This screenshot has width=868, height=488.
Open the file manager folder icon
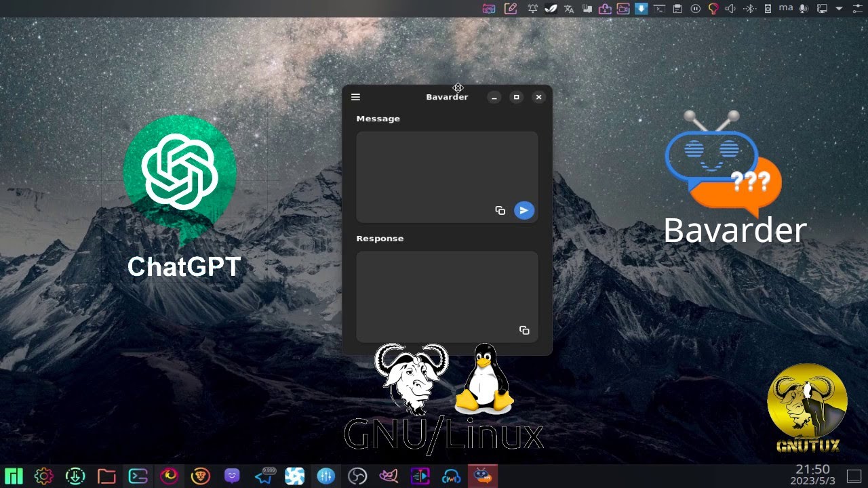point(106,476)
